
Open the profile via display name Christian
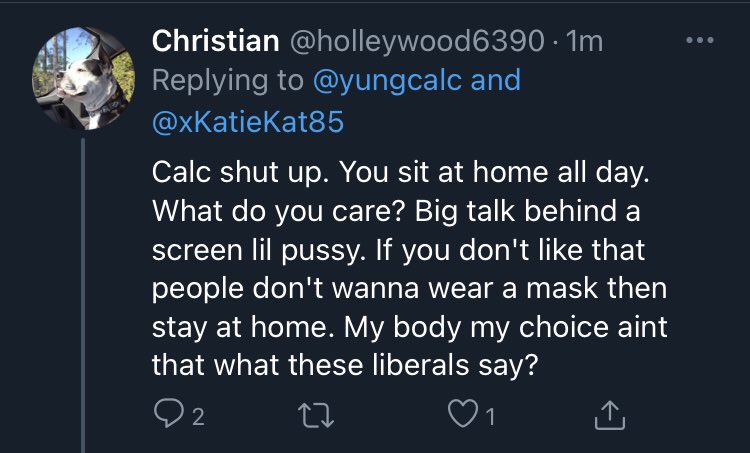(215, 42)
